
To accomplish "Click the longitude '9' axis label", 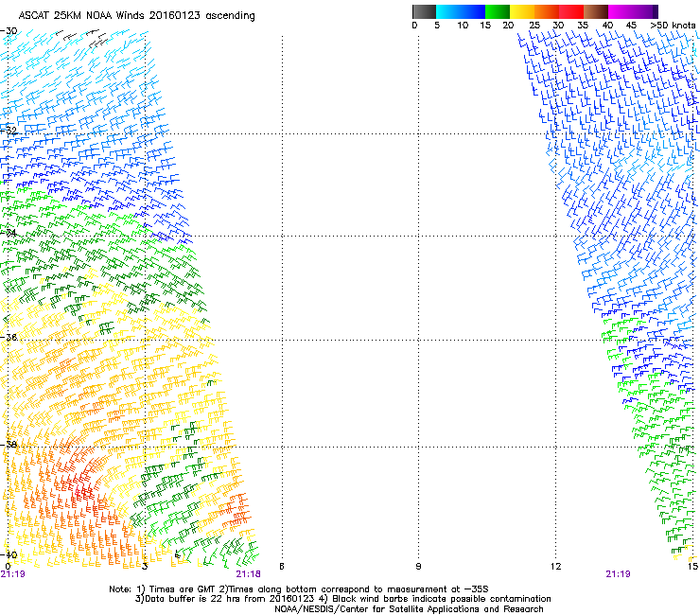I will pyautogui.click(x=418, y=567).
